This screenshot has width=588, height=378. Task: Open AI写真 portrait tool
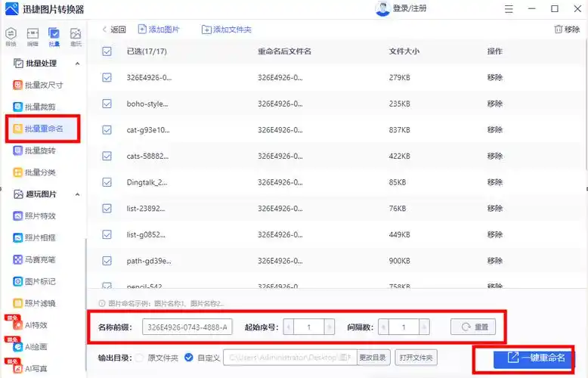click(30, 368)
